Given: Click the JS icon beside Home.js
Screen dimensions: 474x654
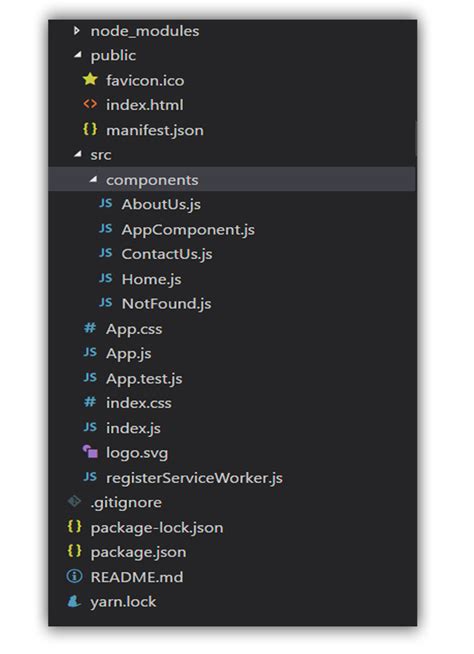Looking at the screenshot, I should 106,278.
